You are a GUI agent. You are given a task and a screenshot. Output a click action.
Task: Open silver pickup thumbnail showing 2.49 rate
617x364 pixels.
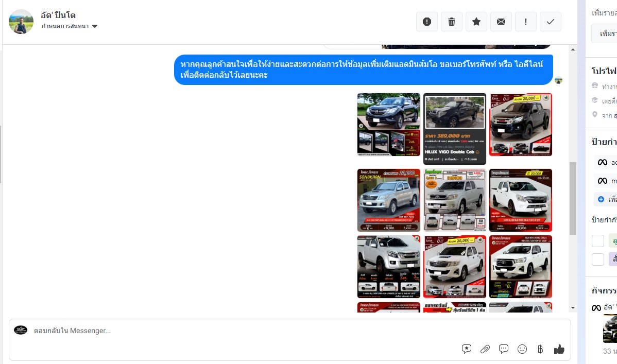[x=389, y=266]
